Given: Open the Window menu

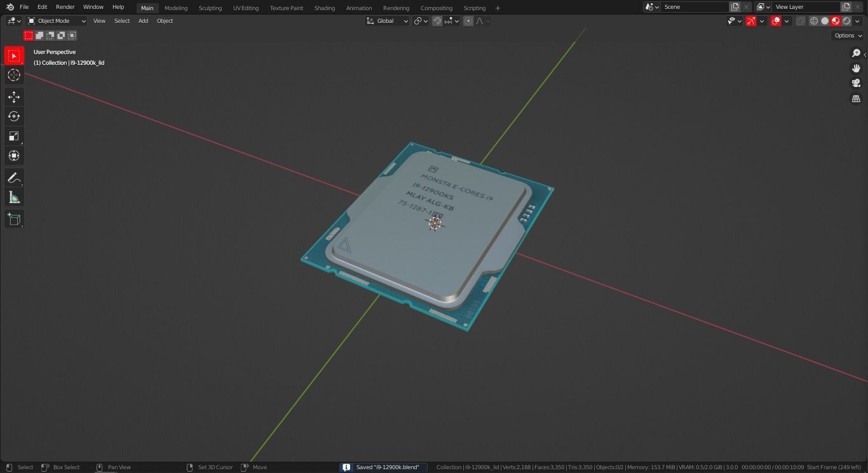Looking at the screenshot, I should [x=93, y=7].
